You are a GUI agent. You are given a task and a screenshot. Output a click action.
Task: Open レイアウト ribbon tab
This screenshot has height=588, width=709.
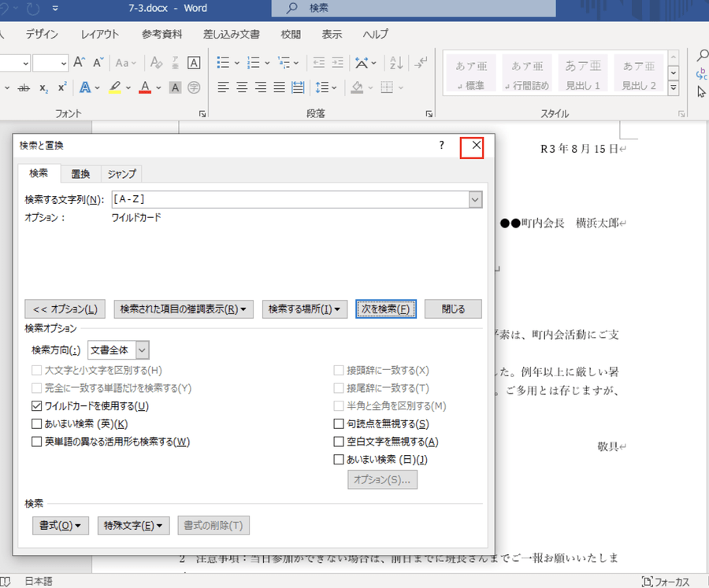[100, 34]
